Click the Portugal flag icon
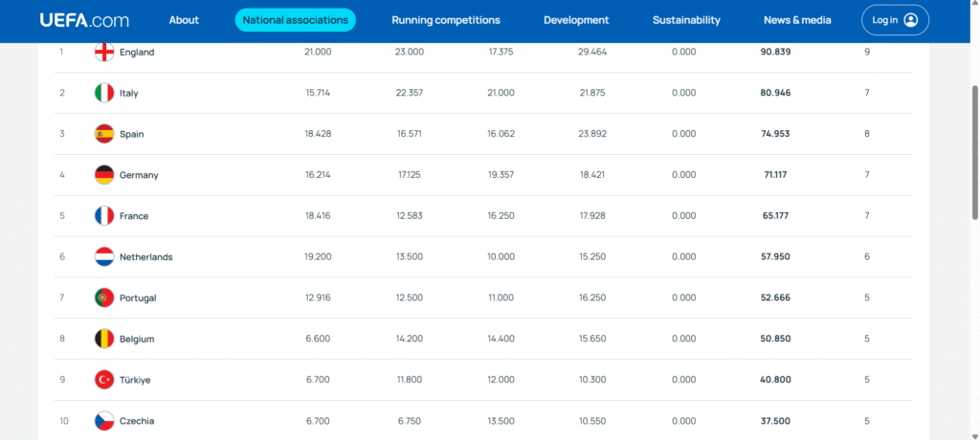 (104, 297)
